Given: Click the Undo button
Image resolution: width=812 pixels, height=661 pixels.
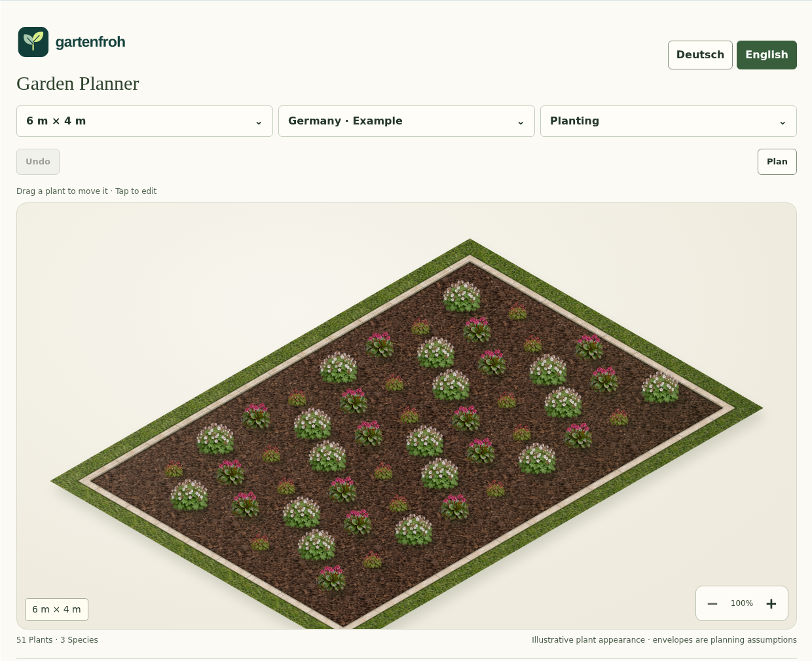Looking at the screenshot, I should pos(38,162).
